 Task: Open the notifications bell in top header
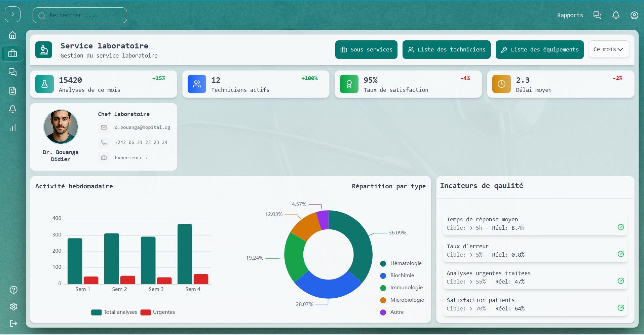tap(616, 15)
